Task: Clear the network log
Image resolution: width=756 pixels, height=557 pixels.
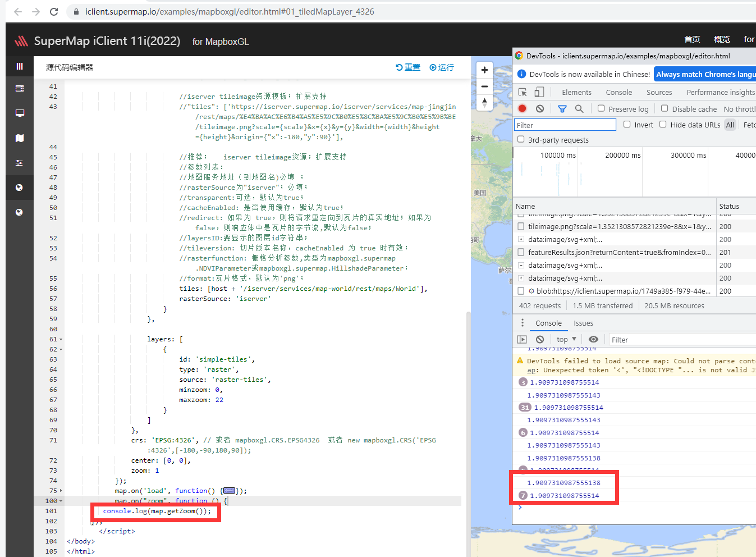Action: tap(540, 108)
